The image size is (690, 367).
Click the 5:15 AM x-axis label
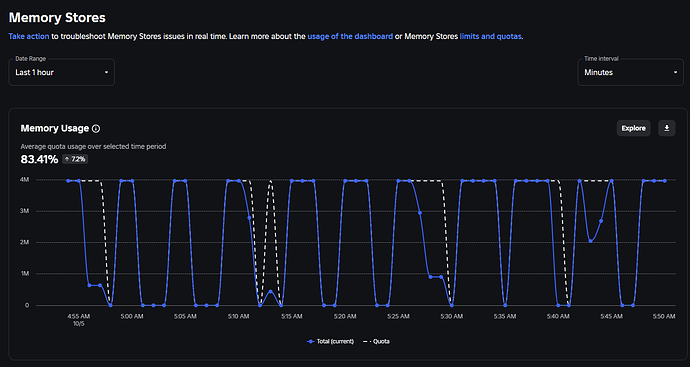[x=291, y=316]
